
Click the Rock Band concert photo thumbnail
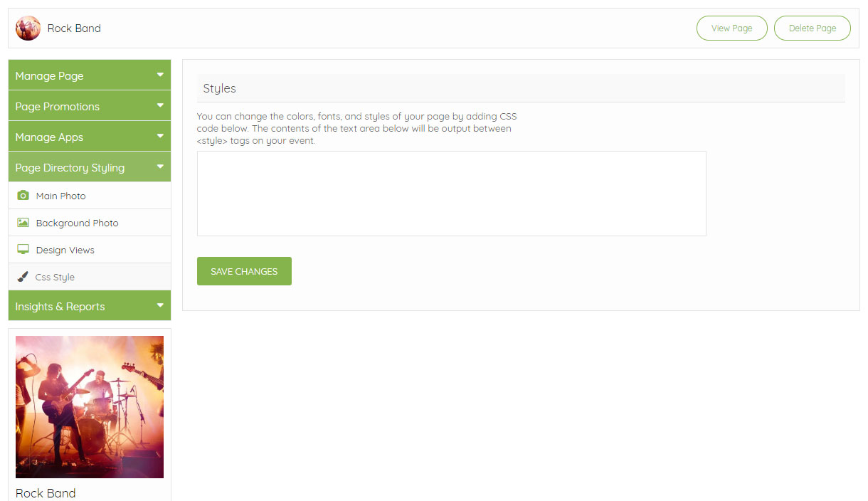(90, 406)
